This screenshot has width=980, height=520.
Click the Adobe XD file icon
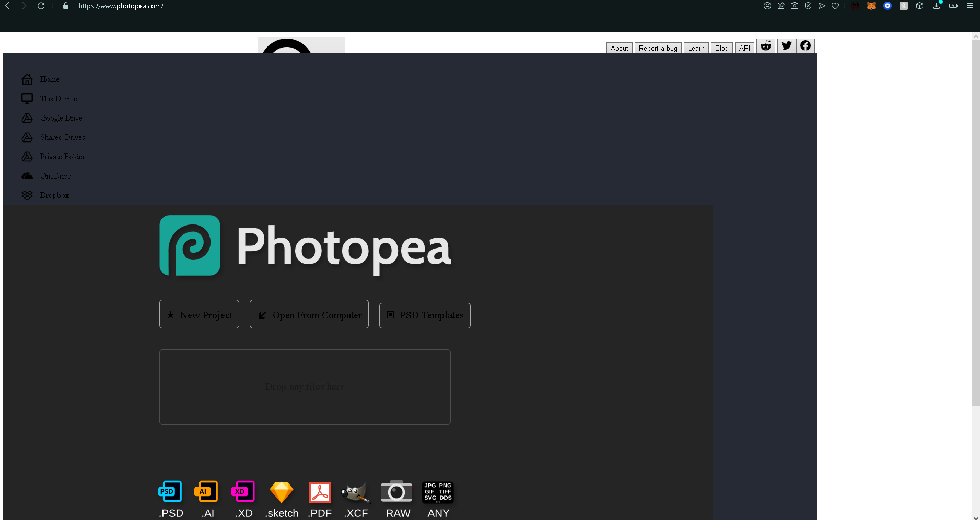[x=243, y=491]
